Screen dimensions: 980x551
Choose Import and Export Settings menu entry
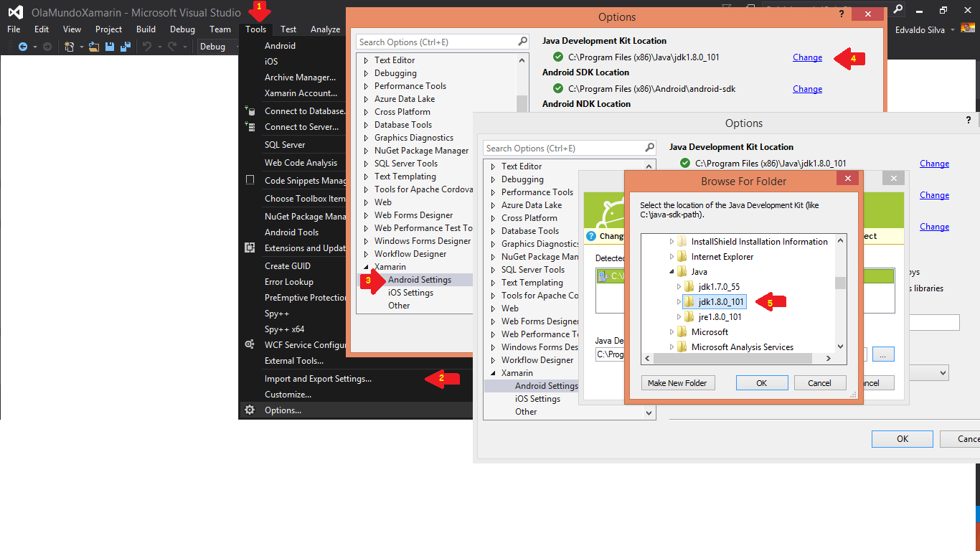click(x=318, y=379)
